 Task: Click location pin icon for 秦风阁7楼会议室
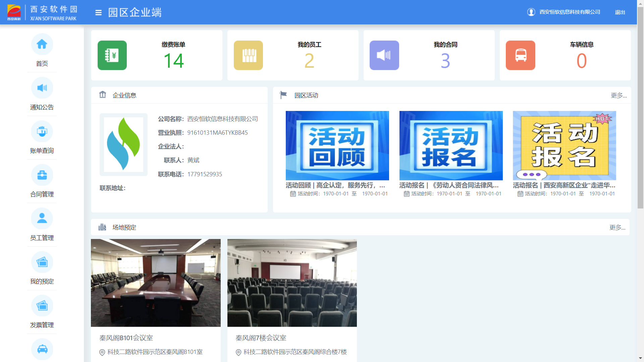[x=238, y=352]
